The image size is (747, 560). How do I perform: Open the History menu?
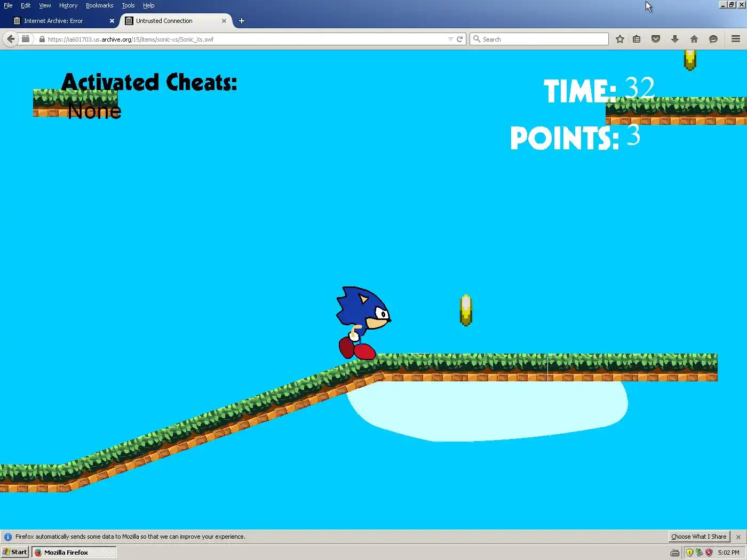(68, 5)
